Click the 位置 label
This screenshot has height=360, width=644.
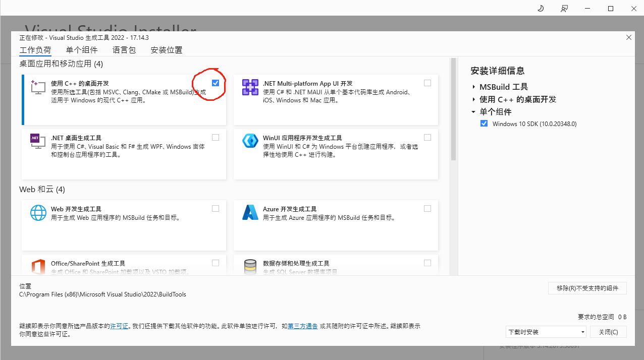pyautogui.click(x=25, y=285)
